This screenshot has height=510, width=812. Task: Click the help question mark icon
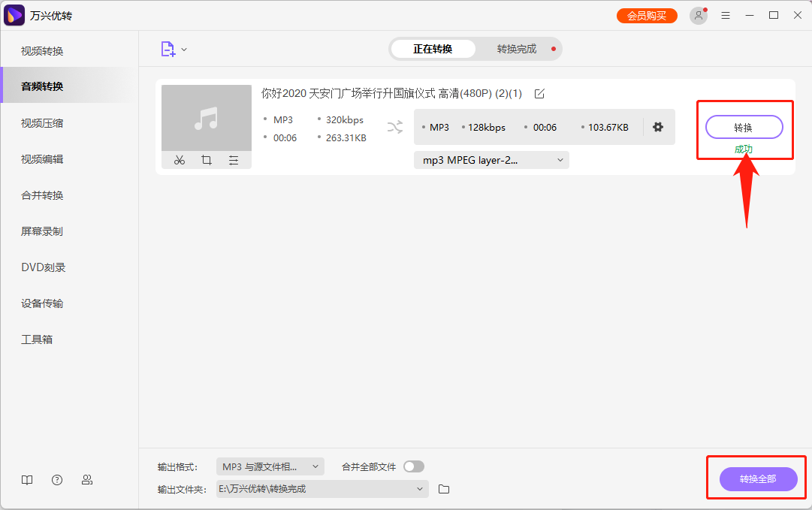point(57,479)
